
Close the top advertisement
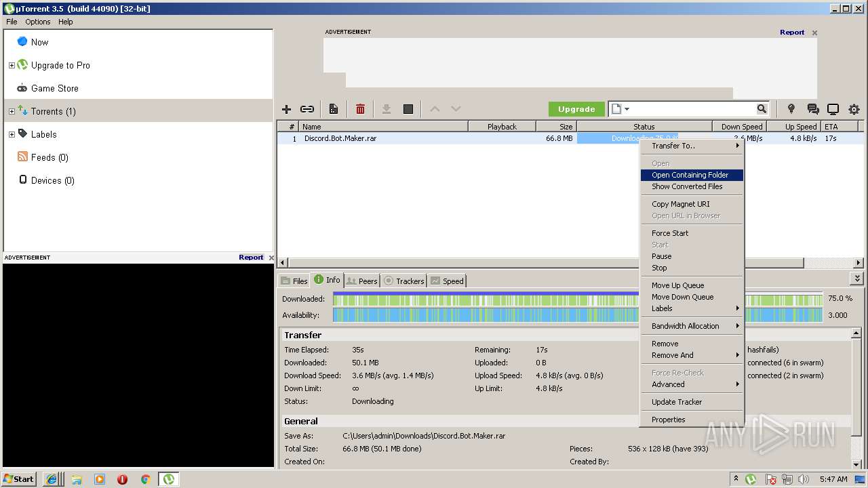pos(814,33)
